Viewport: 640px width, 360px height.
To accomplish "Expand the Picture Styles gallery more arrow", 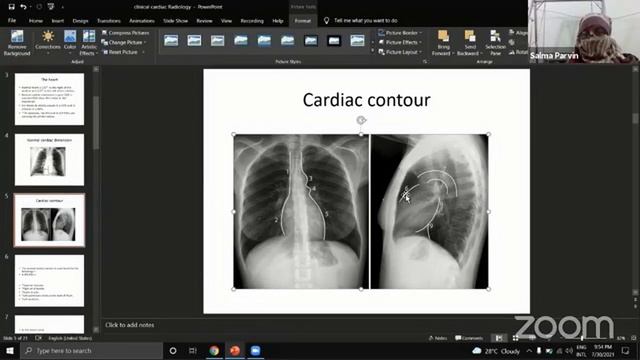I will point(372,51).
